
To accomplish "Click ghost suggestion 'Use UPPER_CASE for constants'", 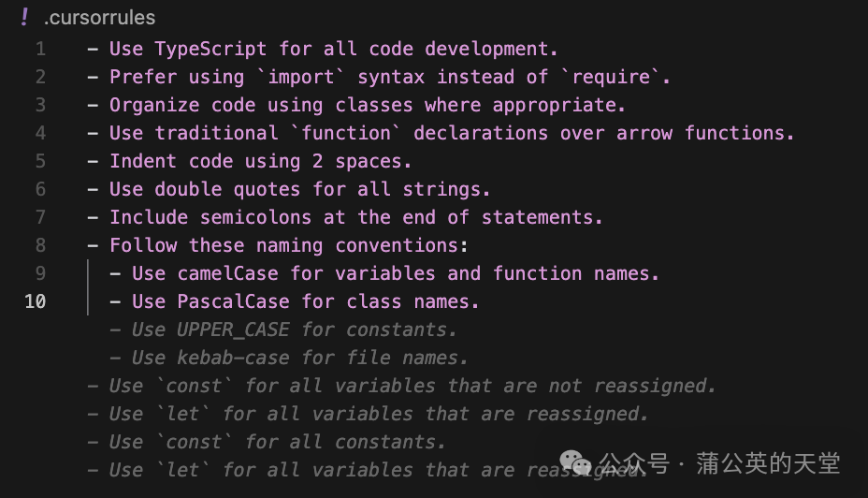I will coord(282,330).
